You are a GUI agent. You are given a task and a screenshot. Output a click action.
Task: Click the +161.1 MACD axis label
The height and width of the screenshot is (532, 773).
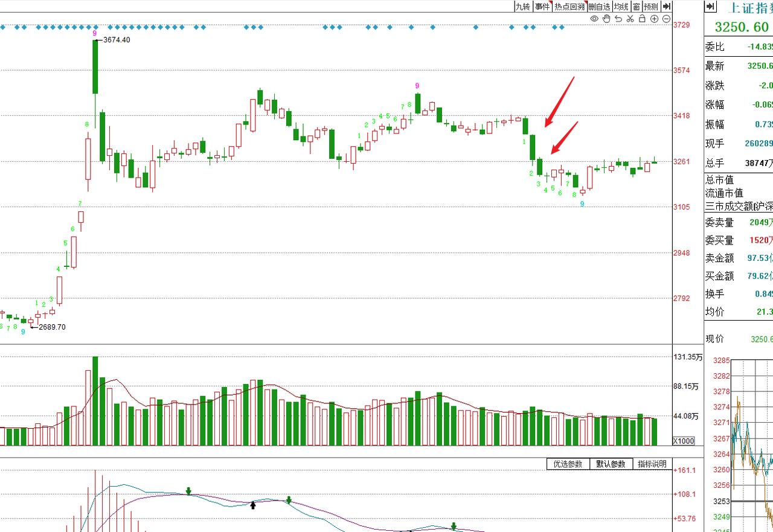click(x=685, y=470)
